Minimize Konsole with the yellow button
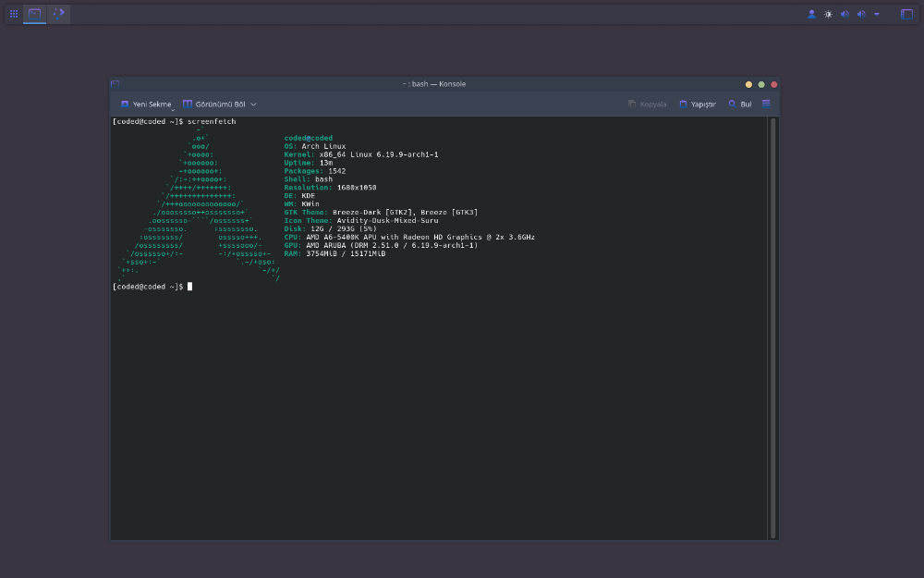Screen dimensions: 924x578 pos(748,84)
